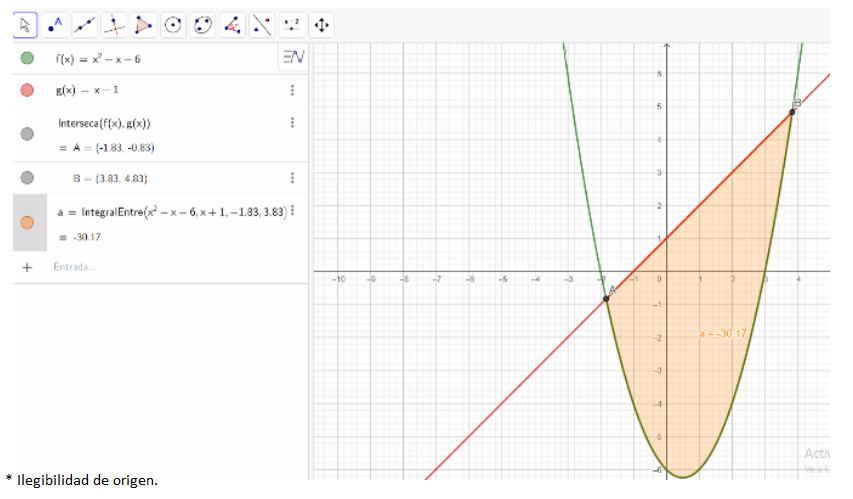Toggle visibility of f(x) green circle

coord(27,59)
